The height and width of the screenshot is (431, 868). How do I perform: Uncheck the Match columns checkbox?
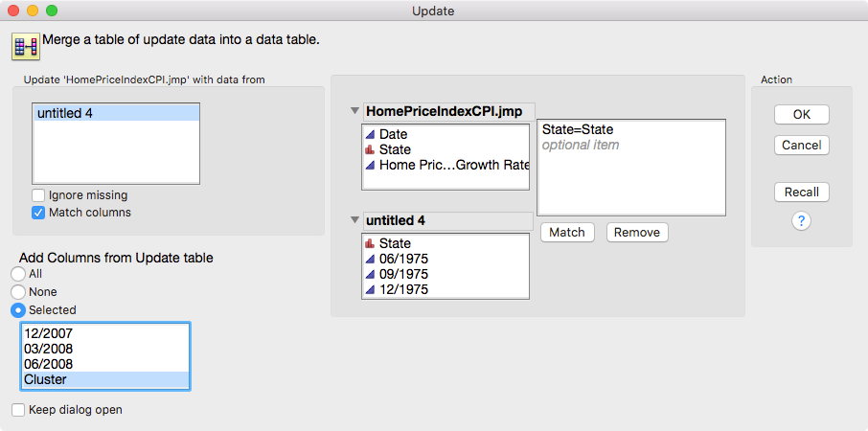pyautogui.click(x=38, y=213)
